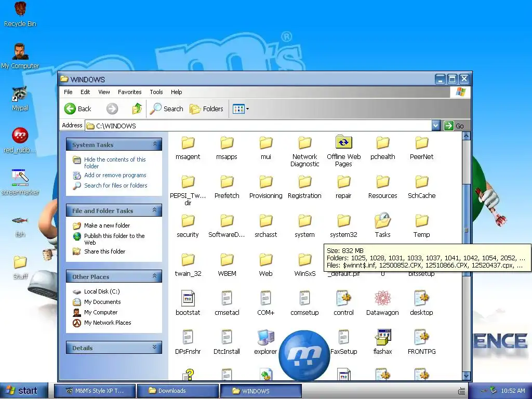Open the Start menu
The image size is (532, 399).
(x=24, y=391)
